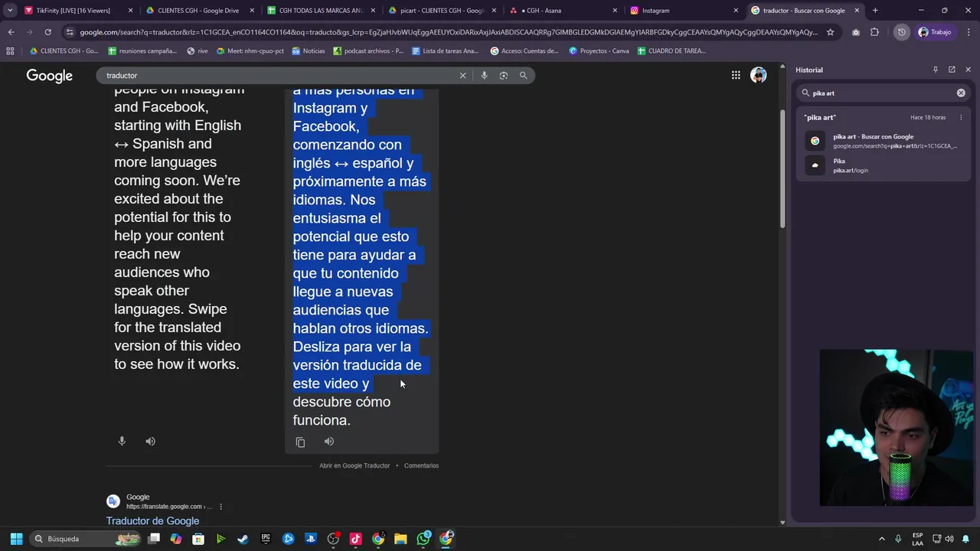The height and width of the screenshot is (551, 980).
Task: Open WhatsApp from the taskbar
Action: tap(423, 539)
